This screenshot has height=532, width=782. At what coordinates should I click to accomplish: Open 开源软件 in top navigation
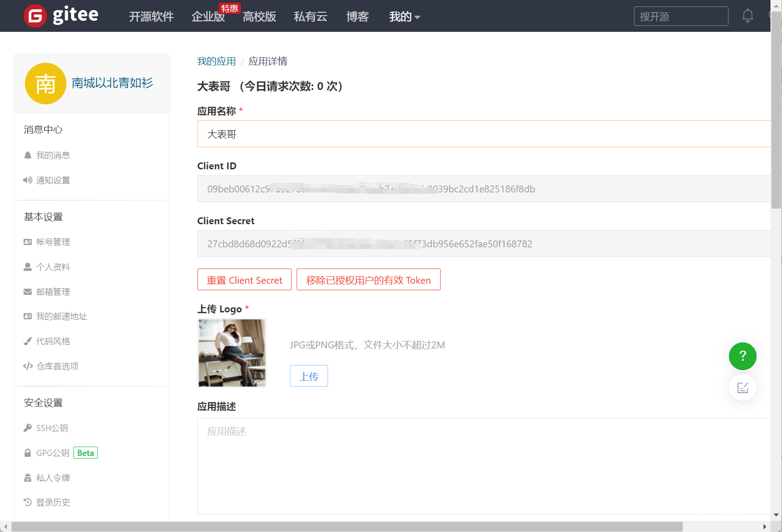pos(151,17)
